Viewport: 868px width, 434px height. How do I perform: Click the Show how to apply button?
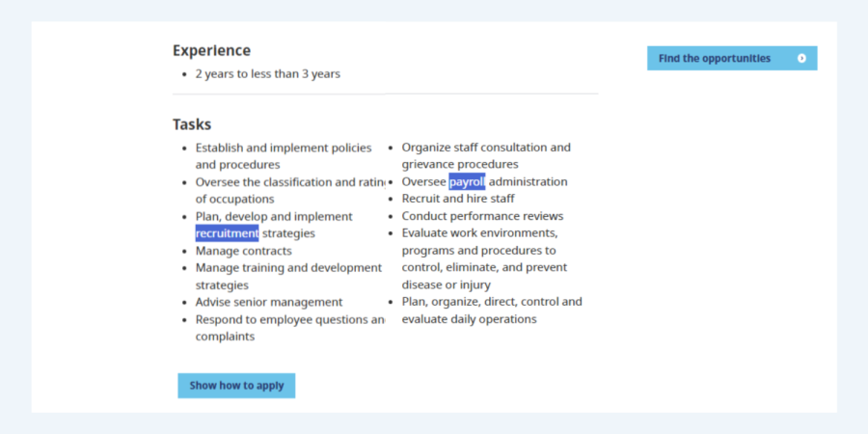click(236, 386)
